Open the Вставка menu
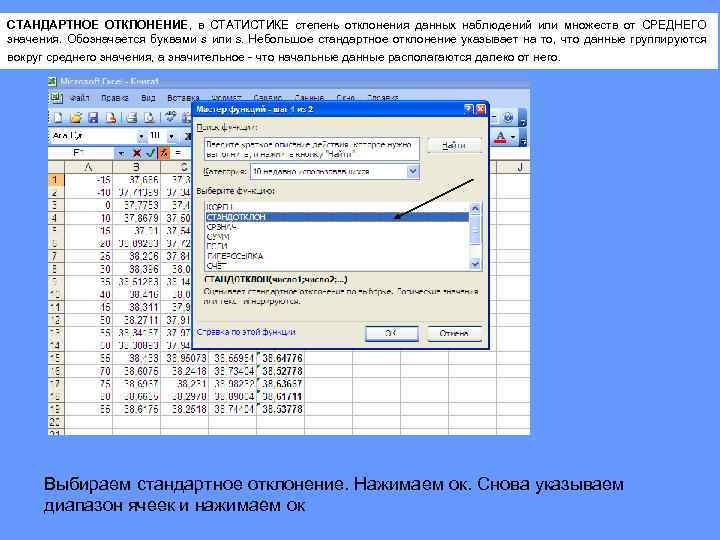The height and width of the screenshot is (540, 720). 183,98
